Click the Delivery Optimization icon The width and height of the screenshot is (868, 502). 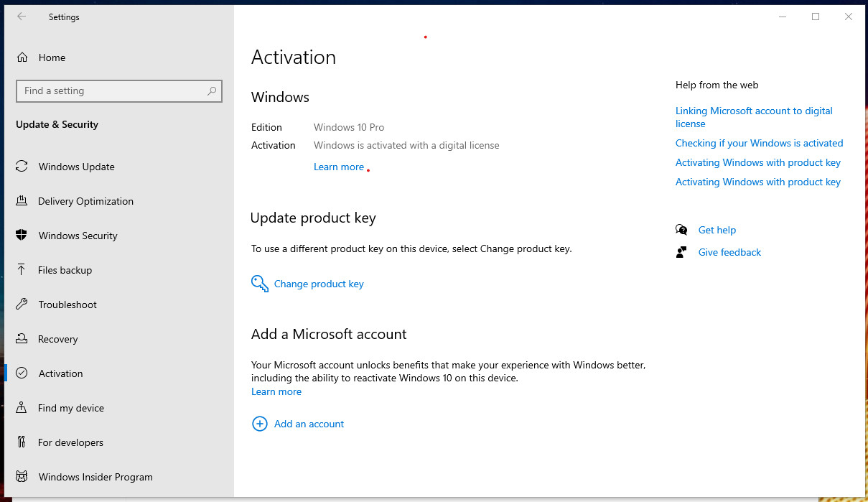pos(22,201)
